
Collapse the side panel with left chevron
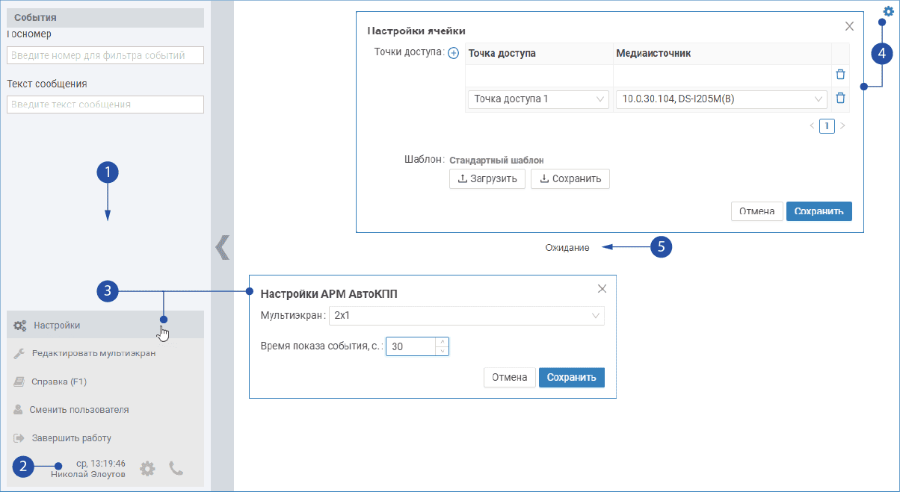pyautogui.click(x=222, y=247)
